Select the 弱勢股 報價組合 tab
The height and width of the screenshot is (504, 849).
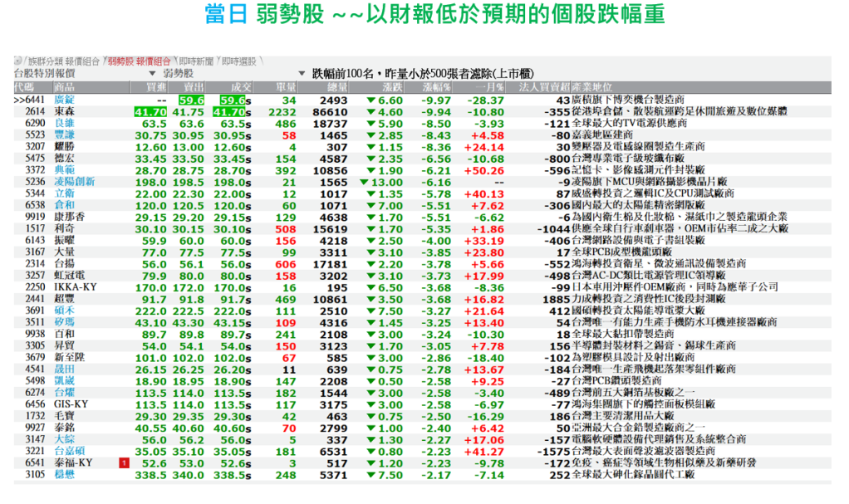(139, 61)
